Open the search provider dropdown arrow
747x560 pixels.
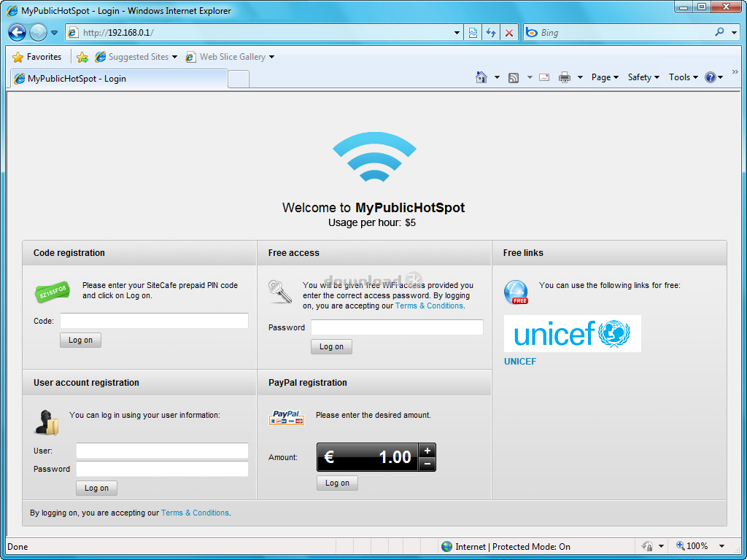pyautogui.click(x=735, y=32)
